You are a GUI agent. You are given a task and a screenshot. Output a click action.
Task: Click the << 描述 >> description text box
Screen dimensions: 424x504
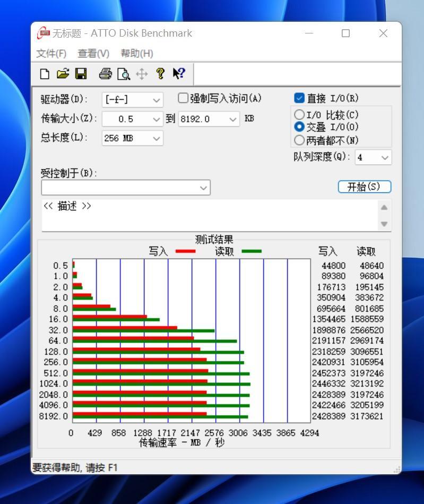coord(210,215)
